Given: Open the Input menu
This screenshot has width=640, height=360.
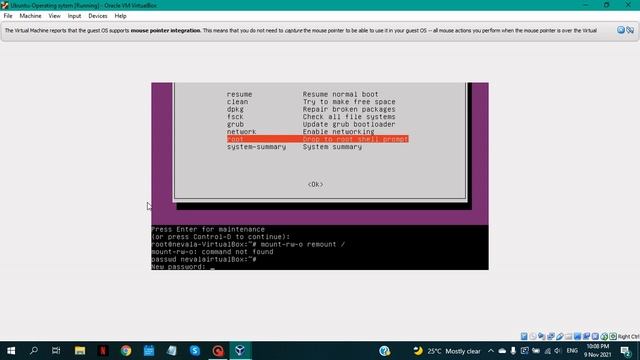Looking at the screenshot, I should point(74,16).
